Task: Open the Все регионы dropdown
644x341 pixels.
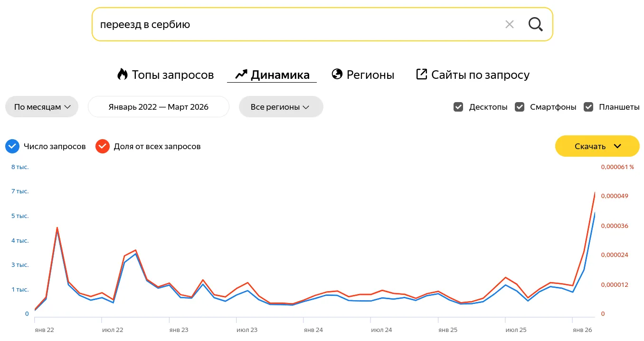Action: point(281,107)
